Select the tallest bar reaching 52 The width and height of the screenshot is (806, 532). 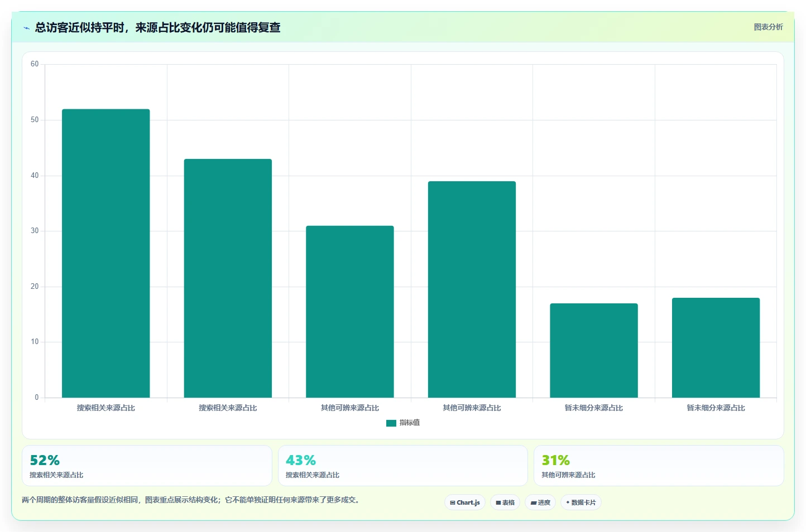tap(106, 253)
